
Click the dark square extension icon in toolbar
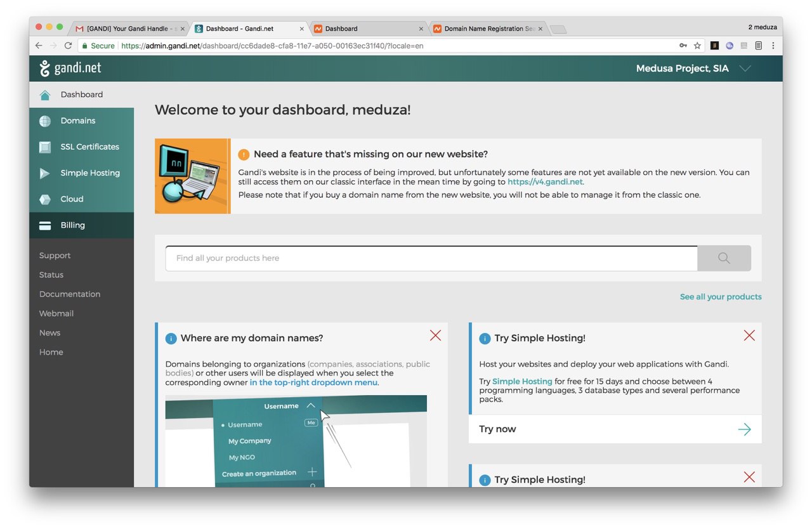[714, 46]
